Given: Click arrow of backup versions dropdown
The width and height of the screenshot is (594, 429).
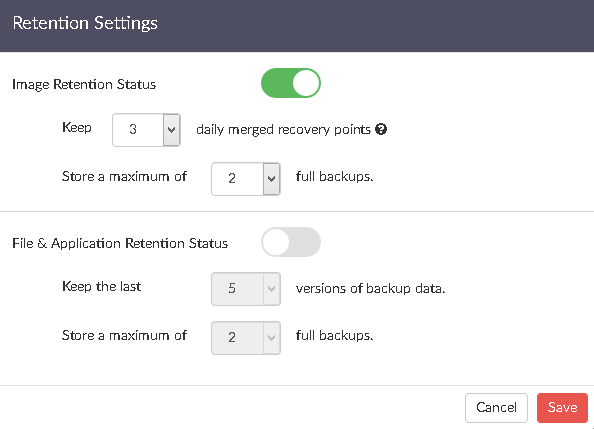Looking at the screenshot, I should click(x=272, y=289).
